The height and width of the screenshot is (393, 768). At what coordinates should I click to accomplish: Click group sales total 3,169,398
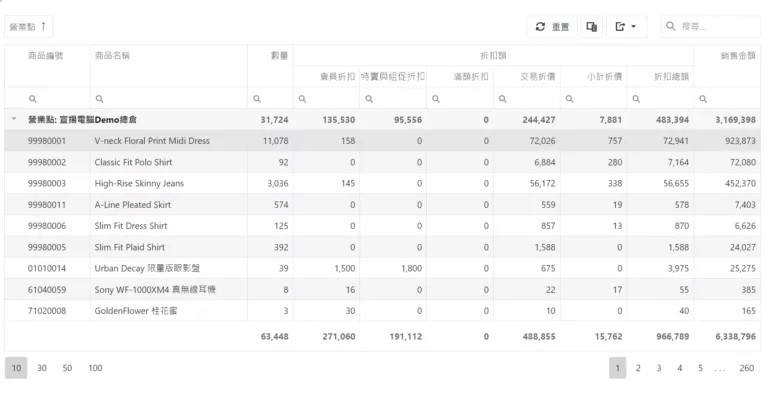pos(736,120)
